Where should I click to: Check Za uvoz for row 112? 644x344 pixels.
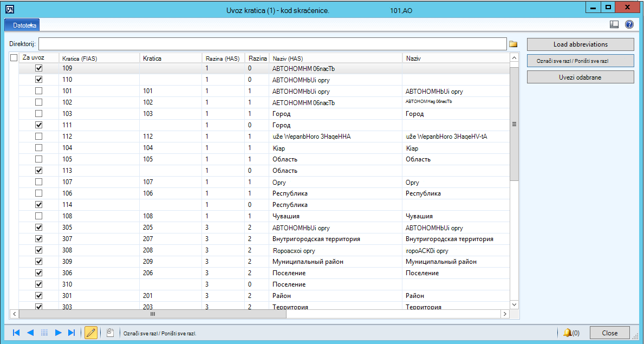39,136
